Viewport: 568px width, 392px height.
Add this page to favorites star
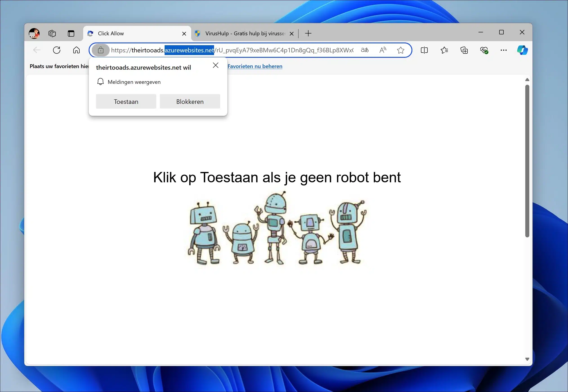(x=400, y=50)
